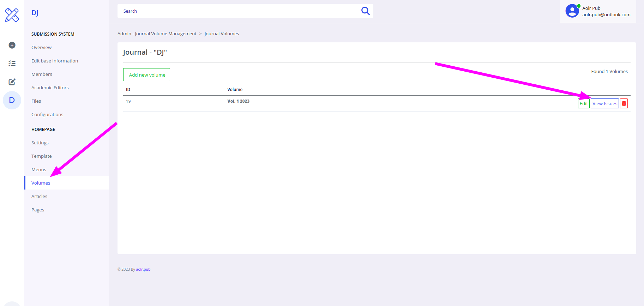The image size is (644, 306).
Task: Click the crossed pencil-ruler logo icon
Action: (x=12, y=15)
